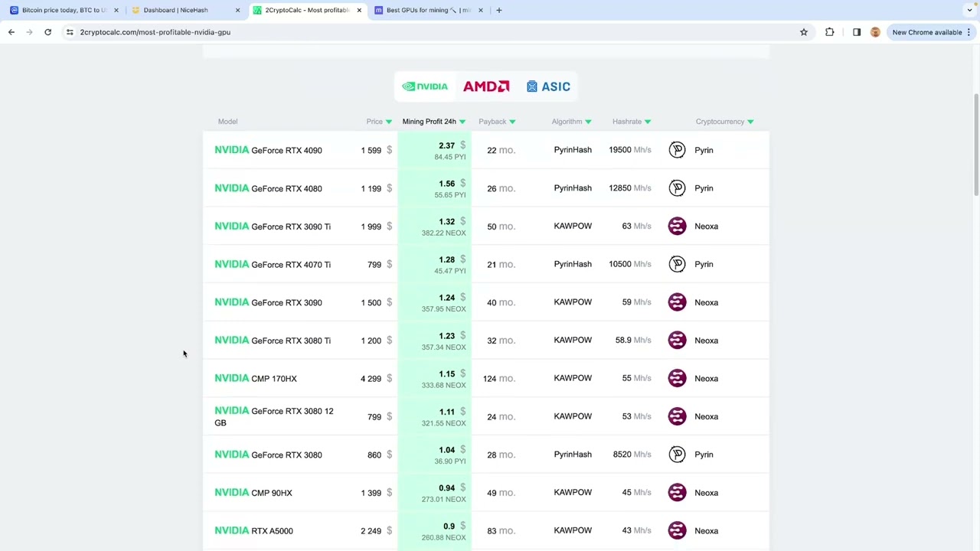Click the Pyrin coin icon in RTX 4090 row
Viewport: 980px width, 551px height.
(x=677, y=150)
